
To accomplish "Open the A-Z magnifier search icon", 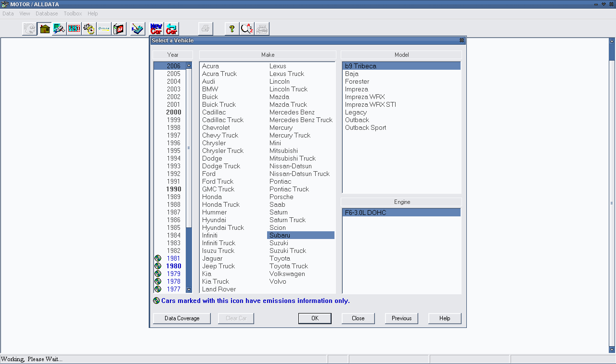I will coord(247,29).
